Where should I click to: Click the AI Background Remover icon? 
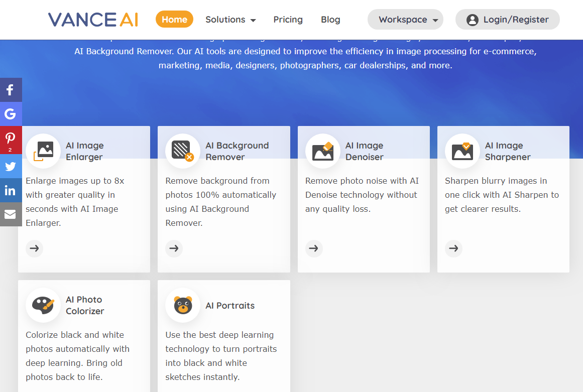[x=183, y=151]
